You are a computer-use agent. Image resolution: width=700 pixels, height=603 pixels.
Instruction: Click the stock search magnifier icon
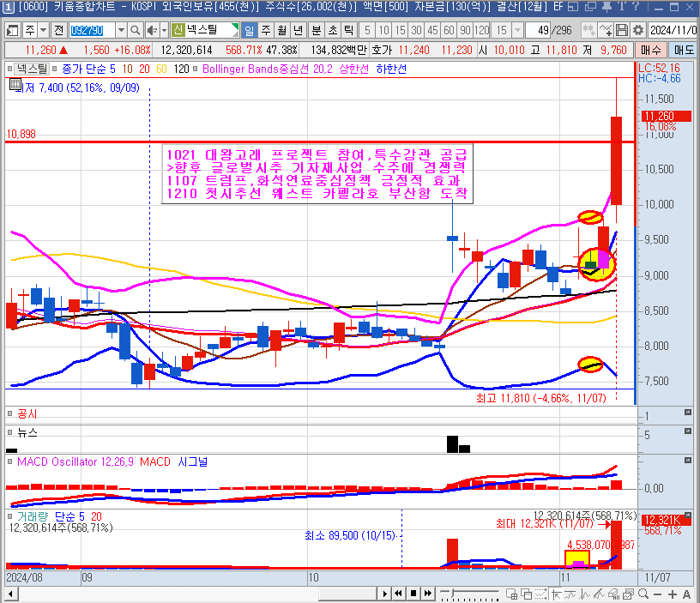tap(136, 30)
